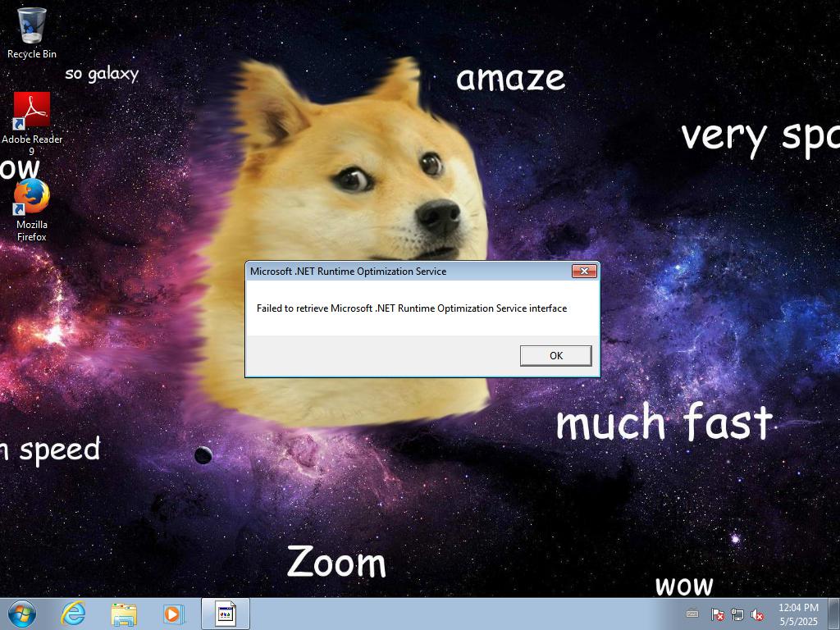Open the Windows Start menu

[x=21, y=614]
